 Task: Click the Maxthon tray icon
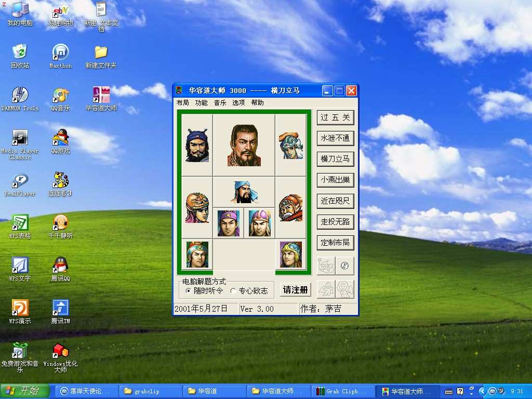[493, 391]
